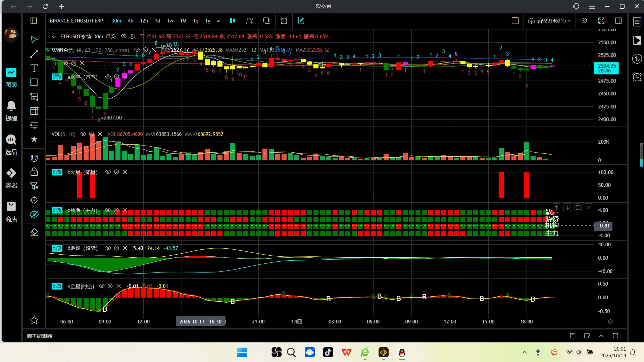This screenshot has height=362, width=644.
Task: Expand the 脚本编辑器 panel upward
Action: [601, 336]
